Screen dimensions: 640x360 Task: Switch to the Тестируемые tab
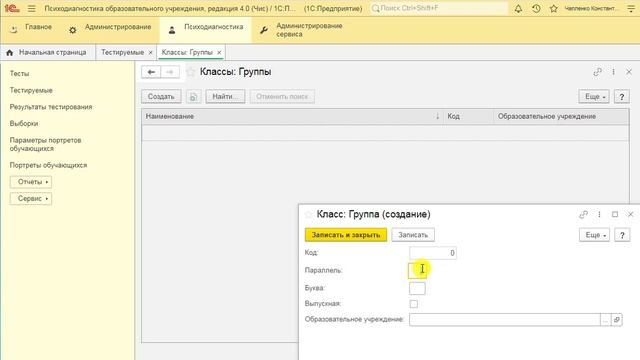(122, 52)
